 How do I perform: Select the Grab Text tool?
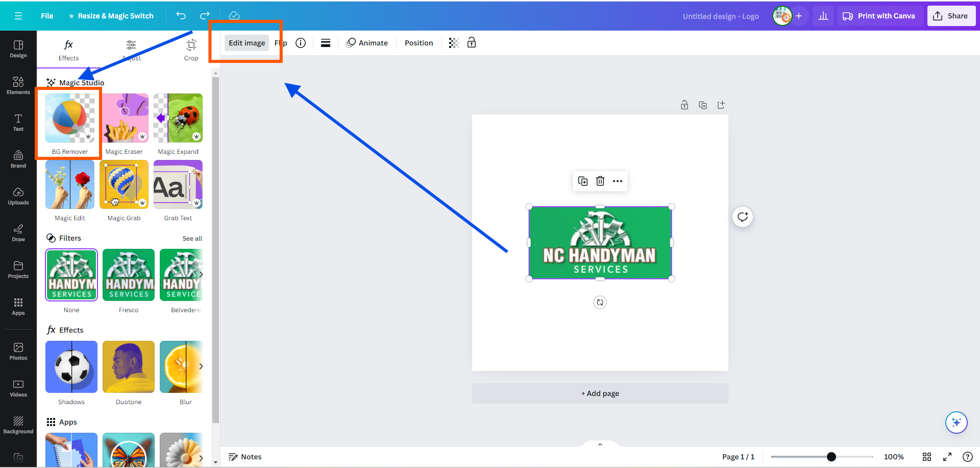[178, 191]
